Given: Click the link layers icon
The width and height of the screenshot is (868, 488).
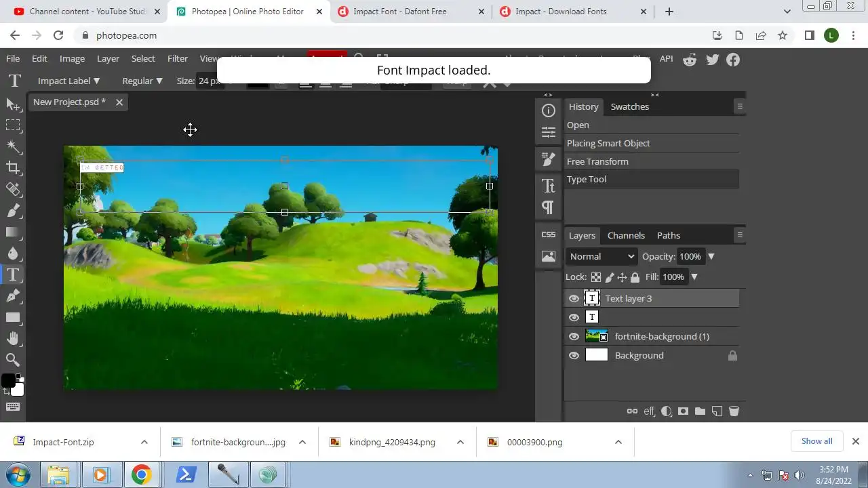Looking at the screenshot, I should (x=632, y=411).
